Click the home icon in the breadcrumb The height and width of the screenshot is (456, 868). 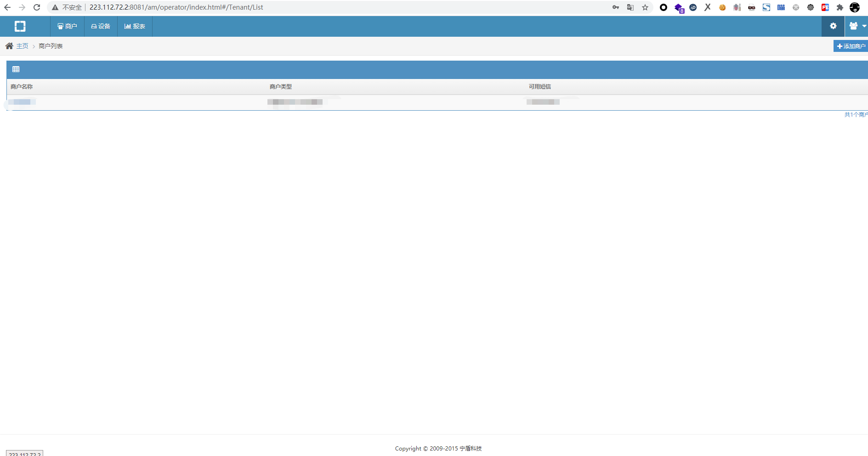(9, 46)
